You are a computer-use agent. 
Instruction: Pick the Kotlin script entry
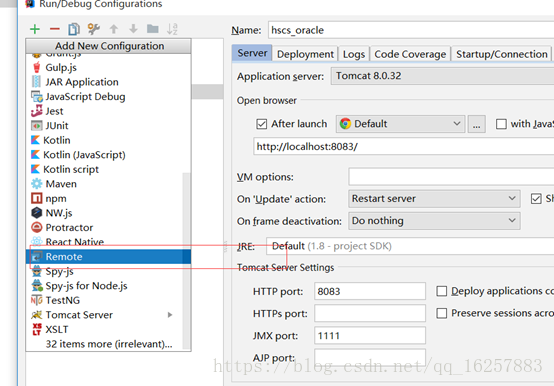(x=108, y=169)
